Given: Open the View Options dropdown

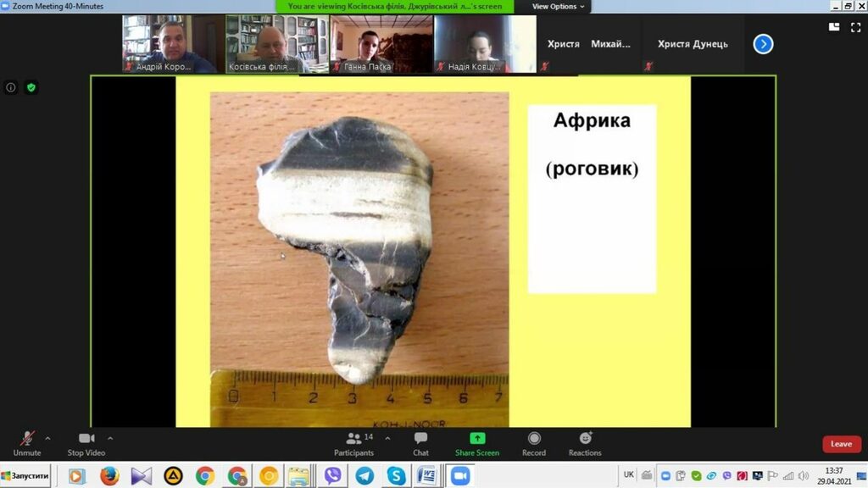Looking at the screenshot, I should tap(557, 6).
